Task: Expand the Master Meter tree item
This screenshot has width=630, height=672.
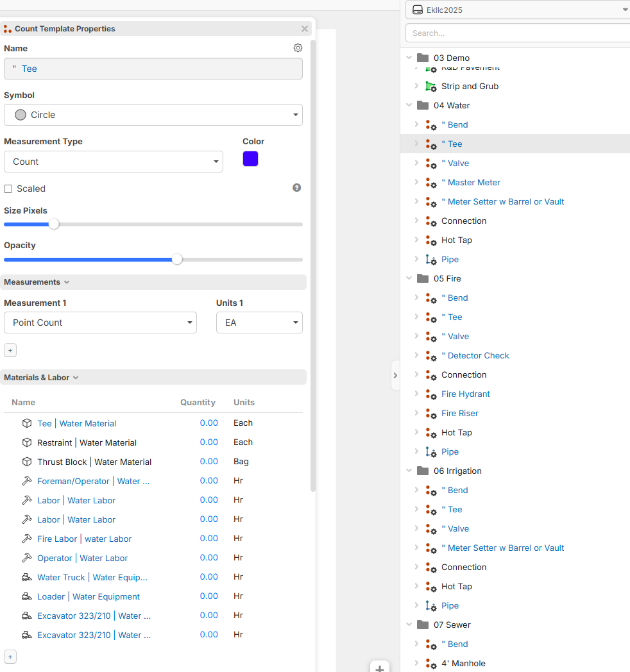Action: [x=416, y=182]
